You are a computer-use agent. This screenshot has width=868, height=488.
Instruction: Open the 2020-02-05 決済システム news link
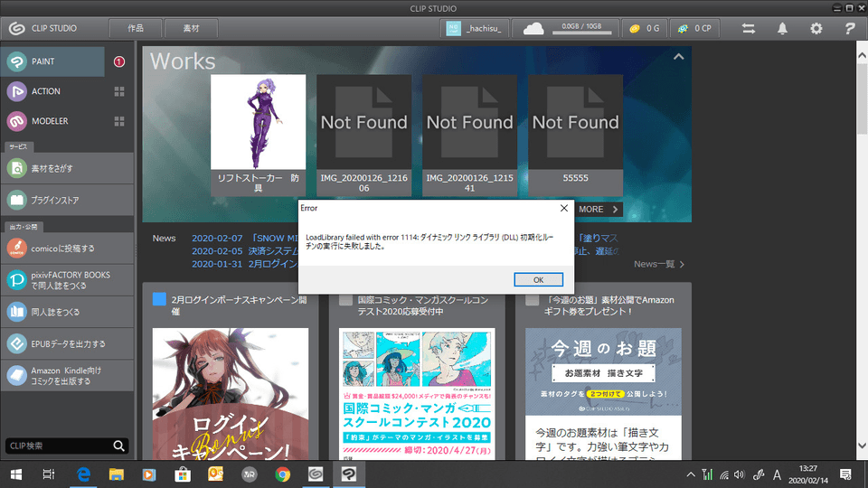245,251
